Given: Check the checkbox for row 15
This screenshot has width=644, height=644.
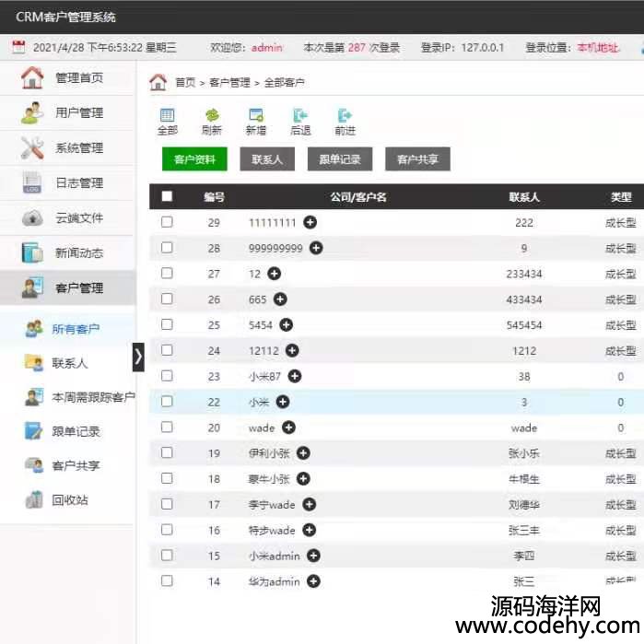Looking at the screenshot, I should (x=167, y=556).
